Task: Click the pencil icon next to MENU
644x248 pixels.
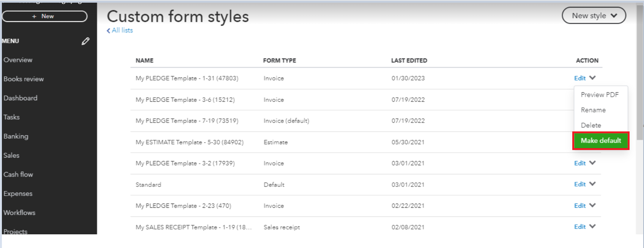Action: 85,41
